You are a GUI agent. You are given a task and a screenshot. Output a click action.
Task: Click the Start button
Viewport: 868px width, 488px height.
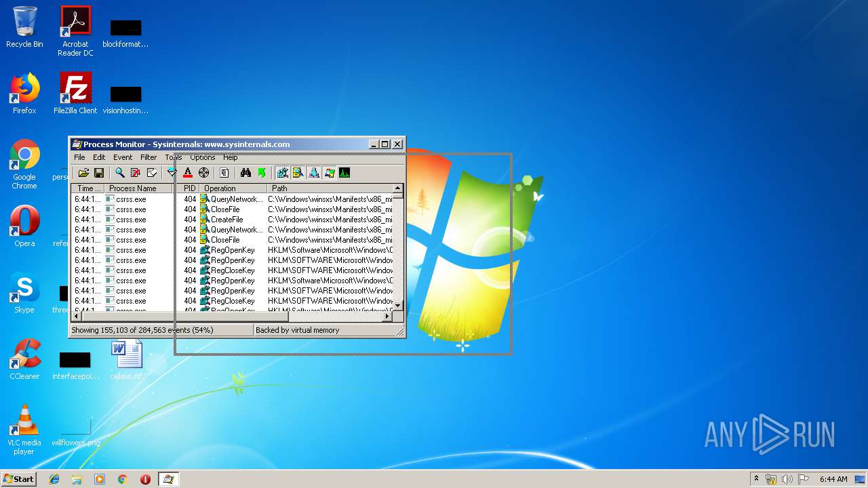coord(18,479)
